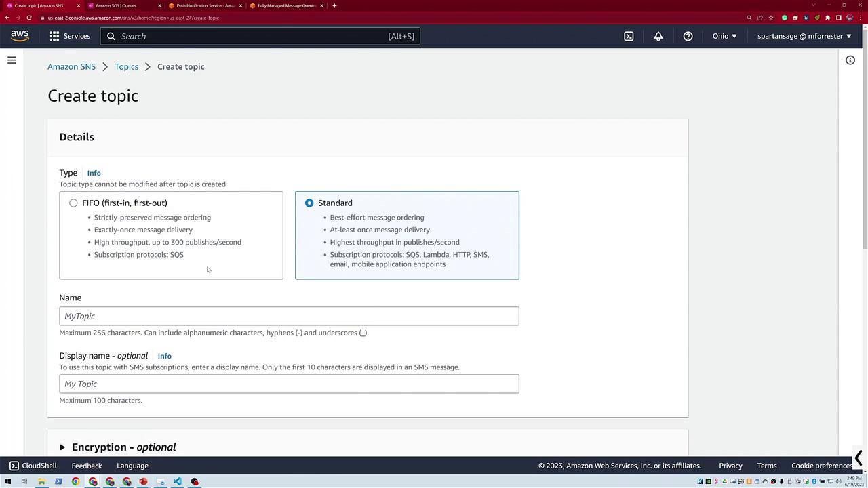Open File Explorer from taskbar
Screen dimensions: 868x488
click(41, 482)
